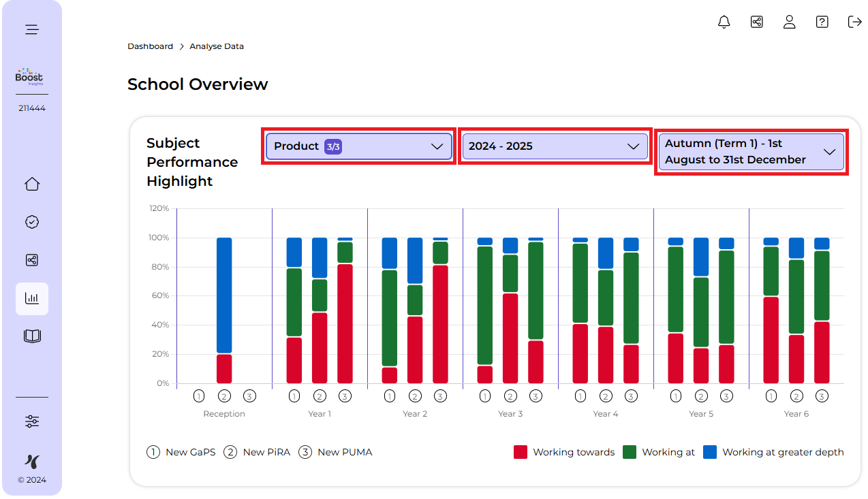The image size is (868, 499).
Task: Toggle the New GaPS circled 1 indicator
Action: (153, 451)
